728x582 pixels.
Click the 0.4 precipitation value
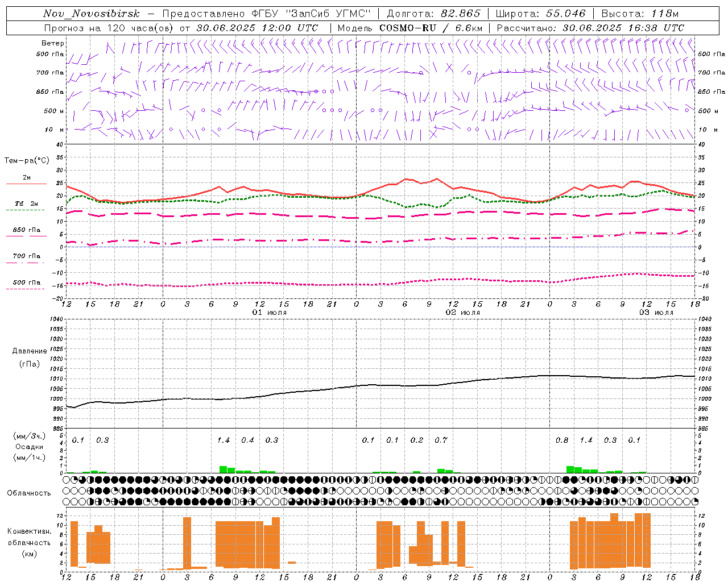(247, 440)
